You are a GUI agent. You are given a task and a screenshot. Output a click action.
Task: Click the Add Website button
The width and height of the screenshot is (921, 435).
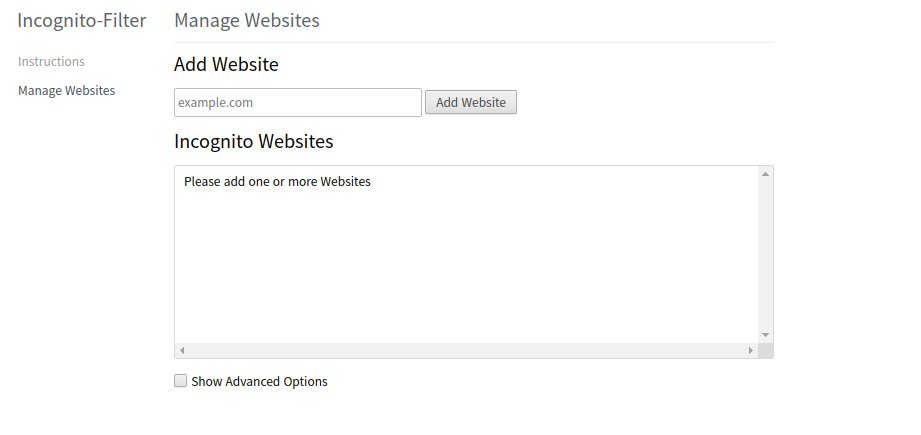[470, 102]
